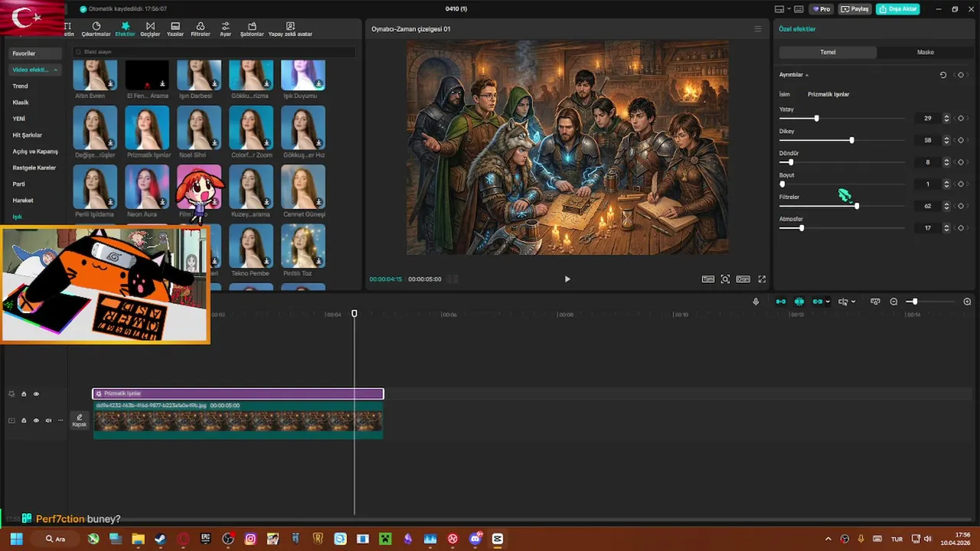Image resolution: width=980 pixels, height=551 pixels.
Task: Adjust the Döndür value stepper arrows
Action: pyautogui.click(x=946, y=162)
